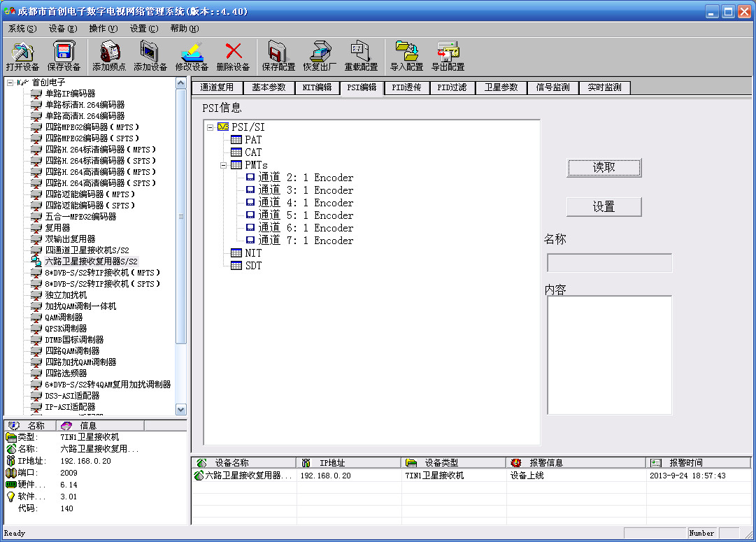Switch to the 信号监测 tab
The image size is (756, 542).
(552, 87)
